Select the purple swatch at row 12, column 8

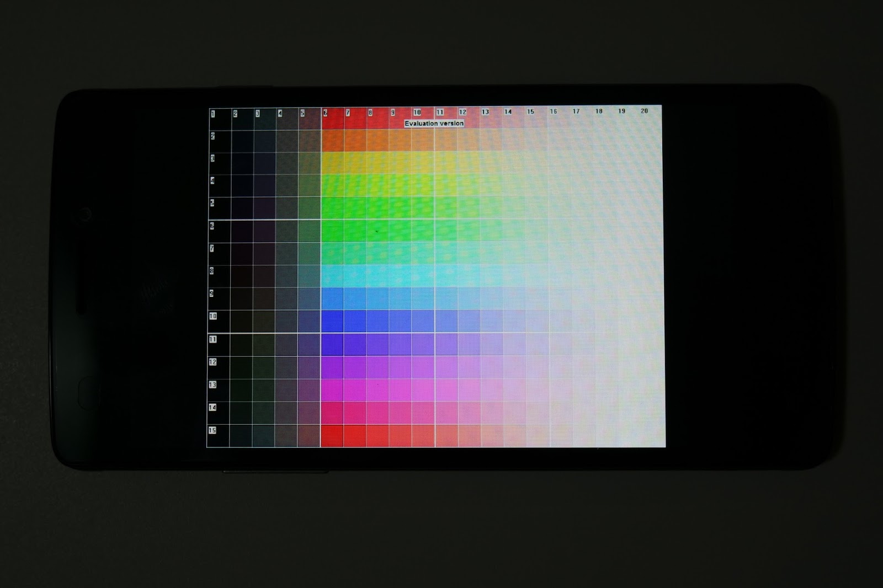[377, 367]
